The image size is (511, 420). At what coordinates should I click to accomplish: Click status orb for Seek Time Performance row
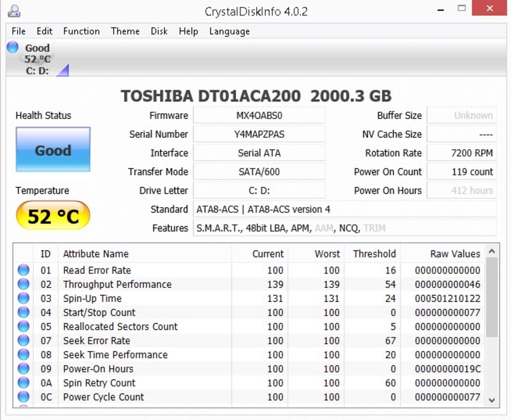click(x=23, y=354)
